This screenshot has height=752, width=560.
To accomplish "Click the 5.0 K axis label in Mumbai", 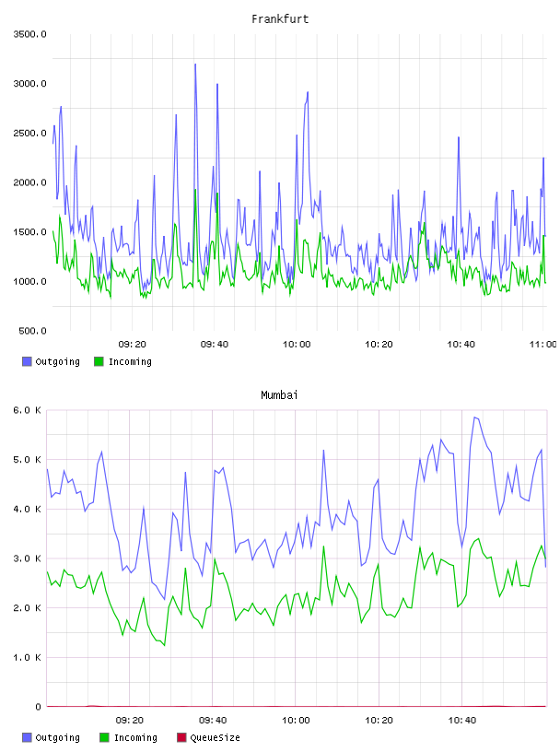I will 28,460.
